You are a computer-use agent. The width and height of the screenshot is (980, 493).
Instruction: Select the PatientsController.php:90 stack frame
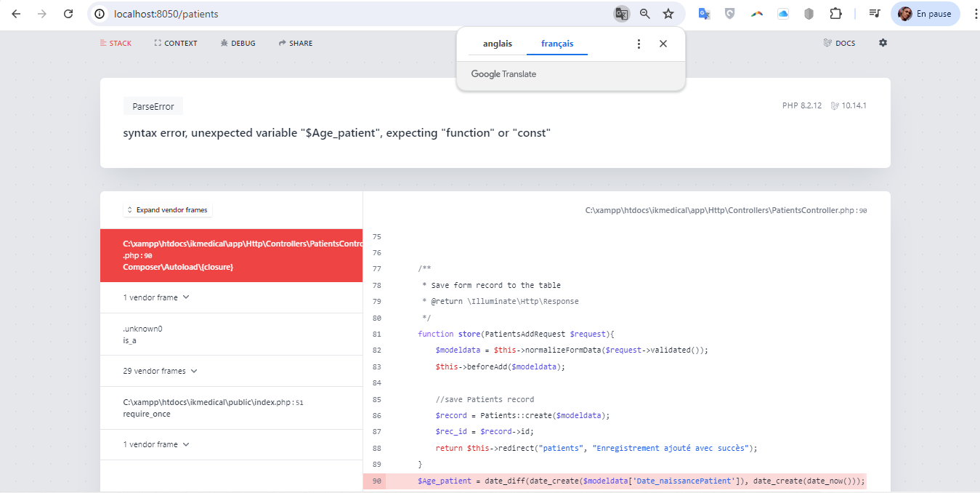point(231,256)
